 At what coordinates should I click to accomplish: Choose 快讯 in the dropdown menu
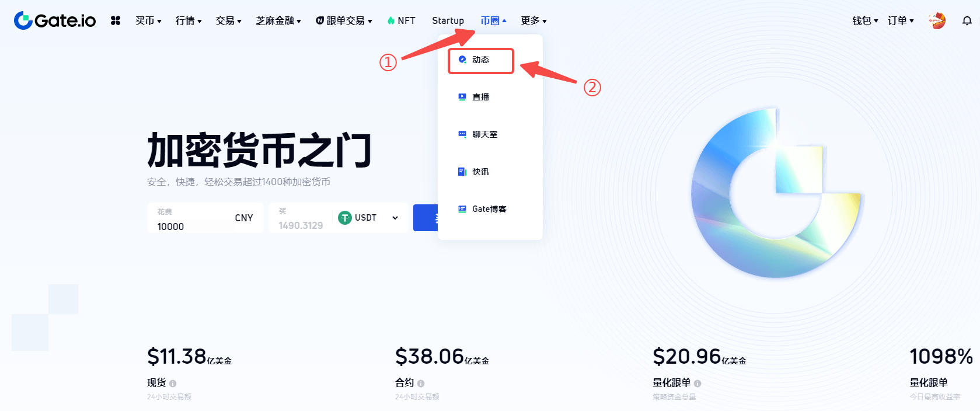pyautogui.click(x=481, y=172)
